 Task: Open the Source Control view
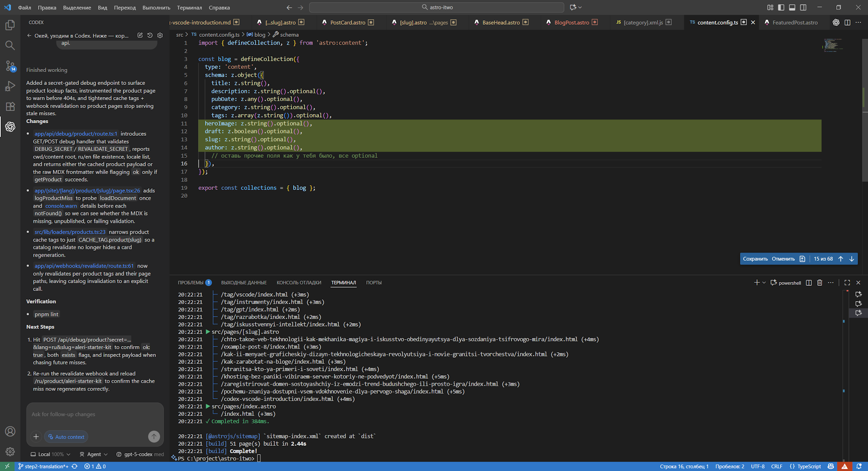(x=10, y=66)
